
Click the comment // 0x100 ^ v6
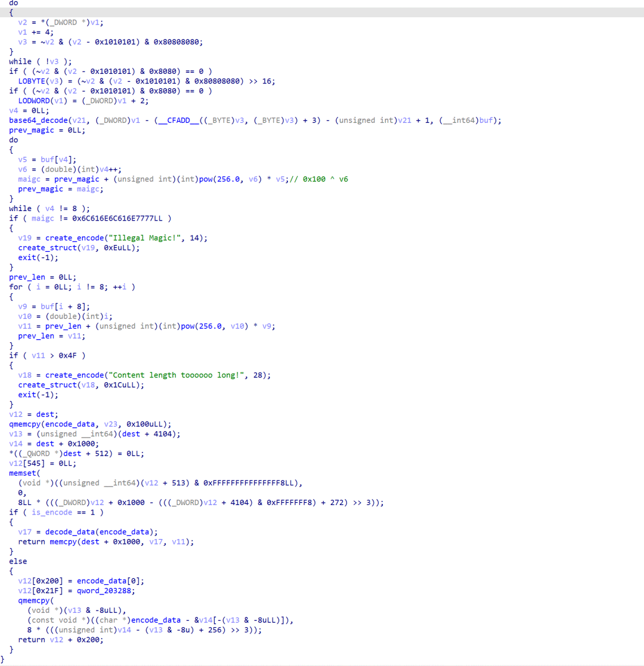pyautogui.click(x=319, y=179)
